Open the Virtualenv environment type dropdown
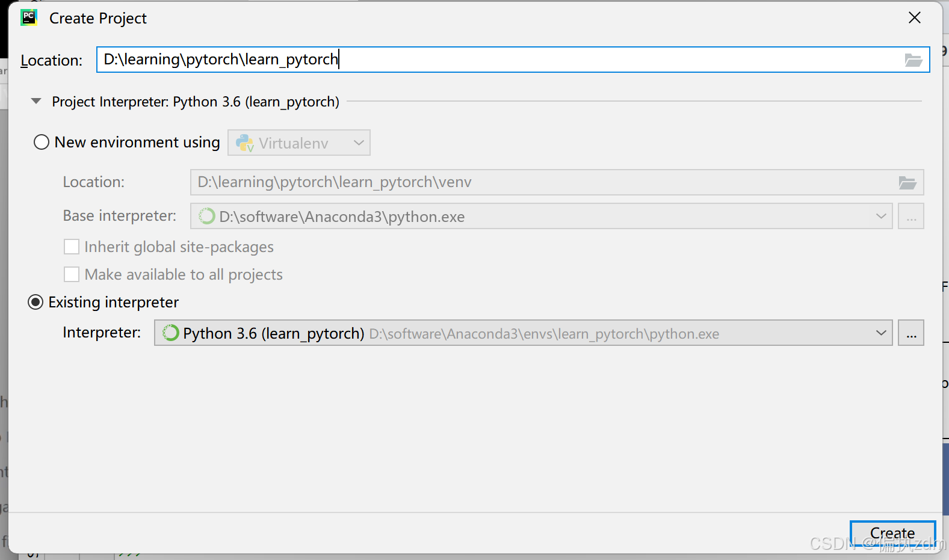The image size is (949, 560). [299, 143]
